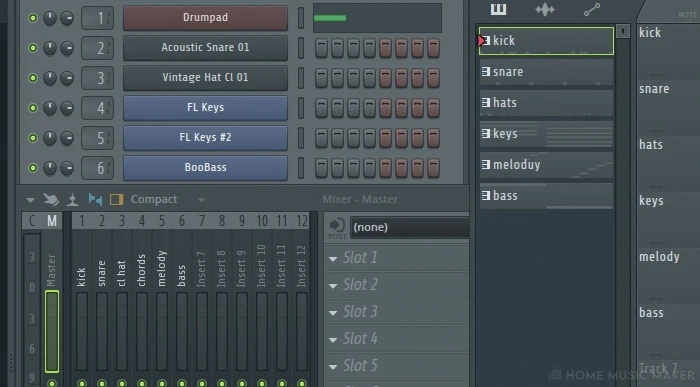Screen dimensions: 700x387
Task: Toggle first step of Acoustic Snare 01
Action: 321,48
